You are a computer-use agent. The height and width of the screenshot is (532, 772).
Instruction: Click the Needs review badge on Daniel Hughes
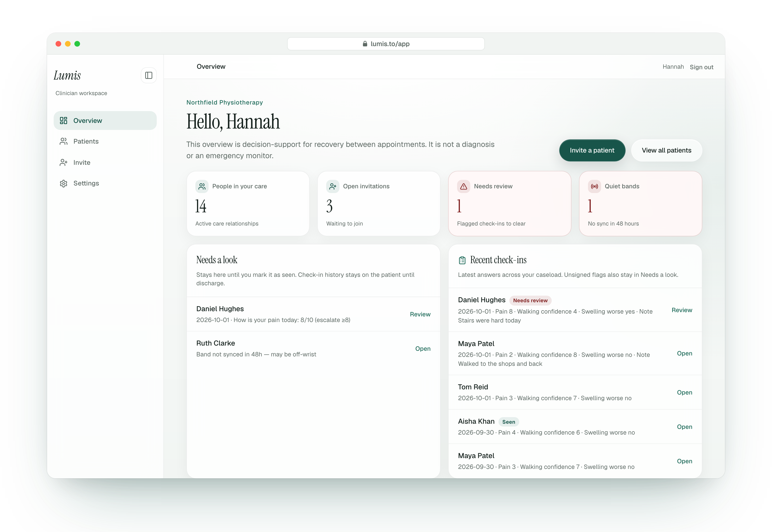530,300
